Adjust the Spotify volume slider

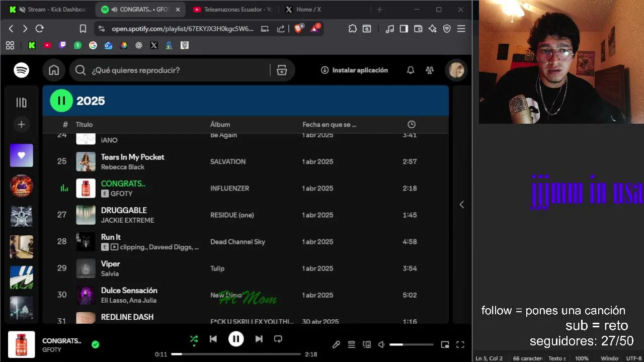point(412,344)
